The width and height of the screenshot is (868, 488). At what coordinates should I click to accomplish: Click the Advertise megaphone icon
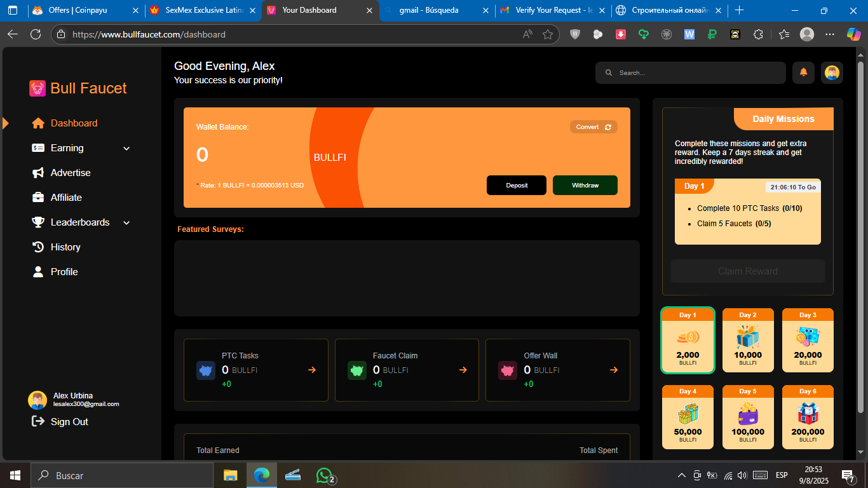click(38, 173)
